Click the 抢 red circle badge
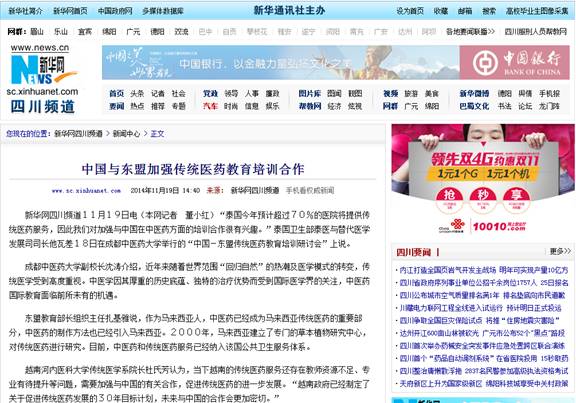 (449, 200)
